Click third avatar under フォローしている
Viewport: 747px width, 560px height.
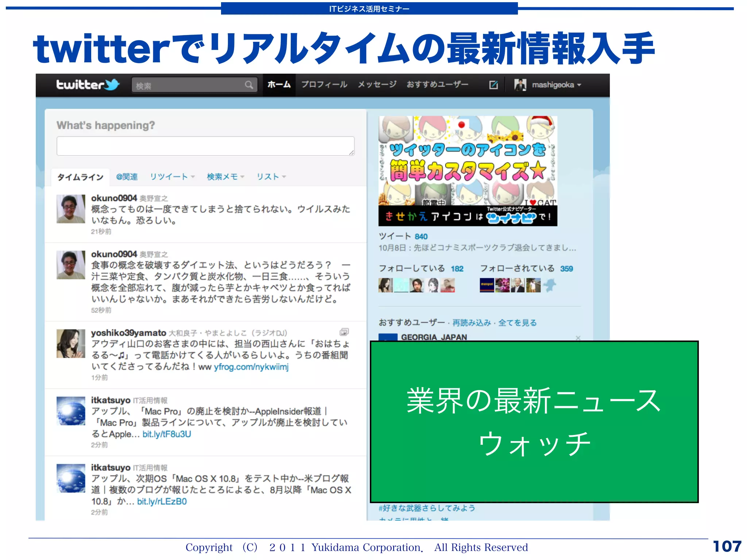click(417, 285)
